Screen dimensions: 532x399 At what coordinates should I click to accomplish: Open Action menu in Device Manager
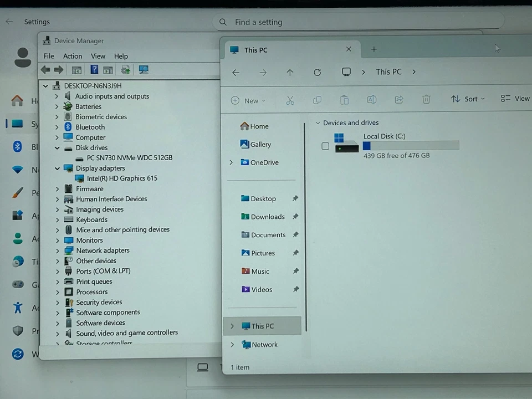[x=73, y=56]
